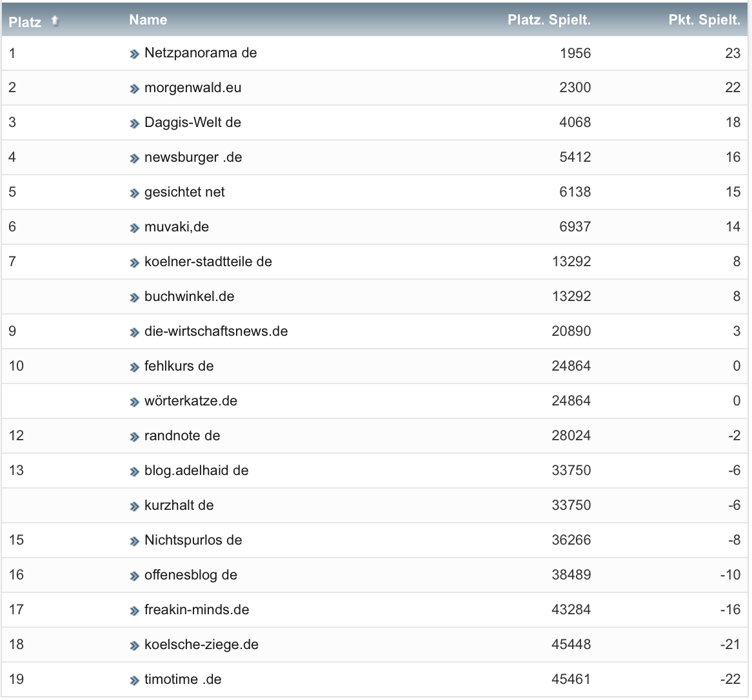This screenshot has width=752, height=700.
Task: Click the sort arrow next to Platz
Action: point(55,21)
